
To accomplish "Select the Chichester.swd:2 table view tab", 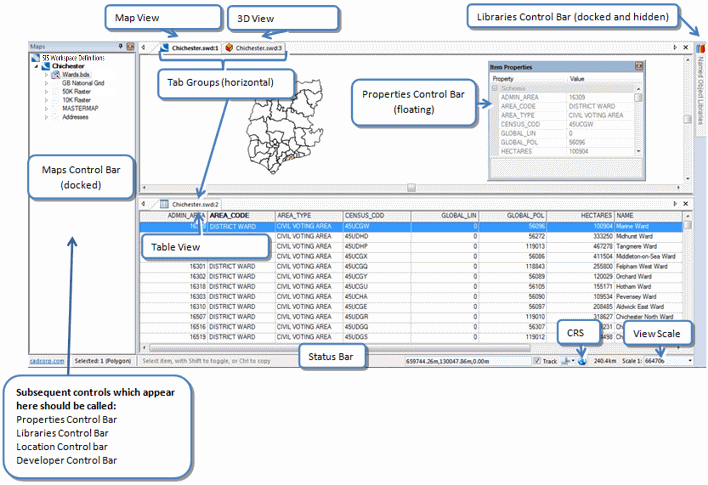I will [x=190, y=204].
